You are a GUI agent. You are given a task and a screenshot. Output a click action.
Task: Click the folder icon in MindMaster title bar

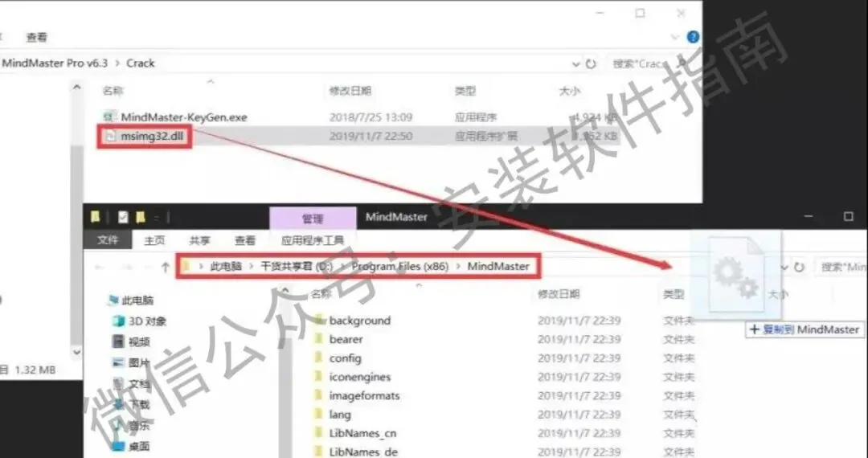(95, 217)
